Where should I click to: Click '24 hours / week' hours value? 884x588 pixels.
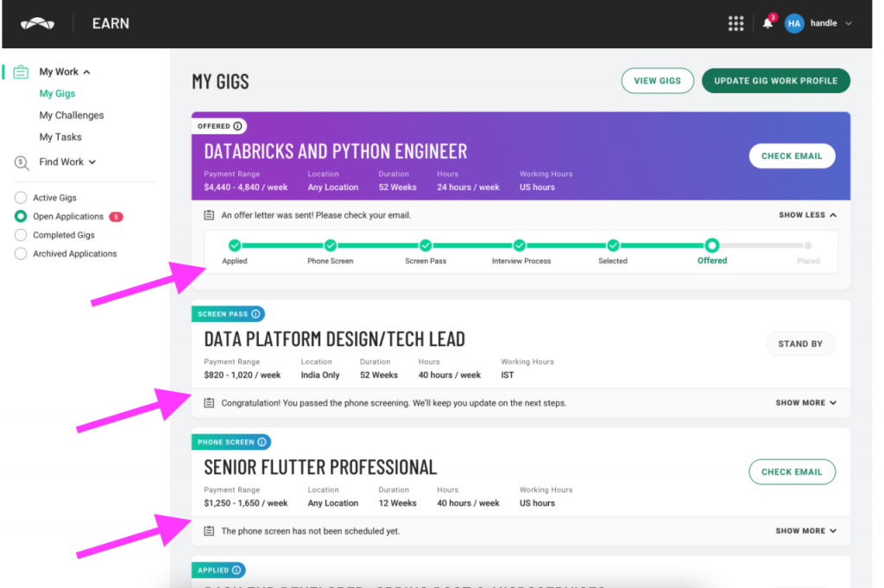[468, 187]
